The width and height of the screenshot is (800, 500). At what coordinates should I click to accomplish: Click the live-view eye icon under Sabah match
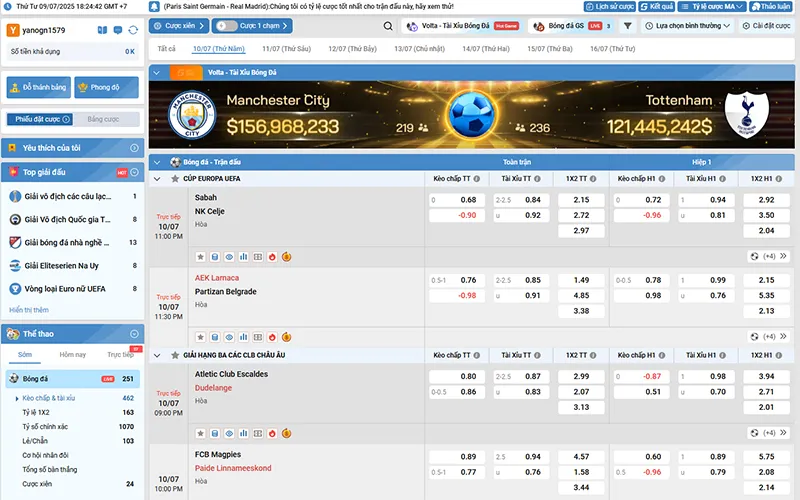pos(229,256)
